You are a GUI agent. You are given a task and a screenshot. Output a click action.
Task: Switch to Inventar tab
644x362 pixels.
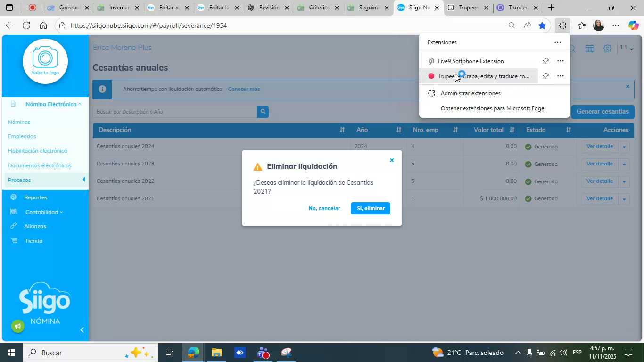point(118,8)
